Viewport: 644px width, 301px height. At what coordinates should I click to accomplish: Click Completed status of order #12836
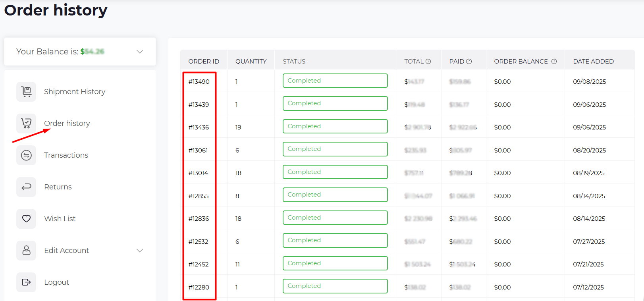[335, 218]
